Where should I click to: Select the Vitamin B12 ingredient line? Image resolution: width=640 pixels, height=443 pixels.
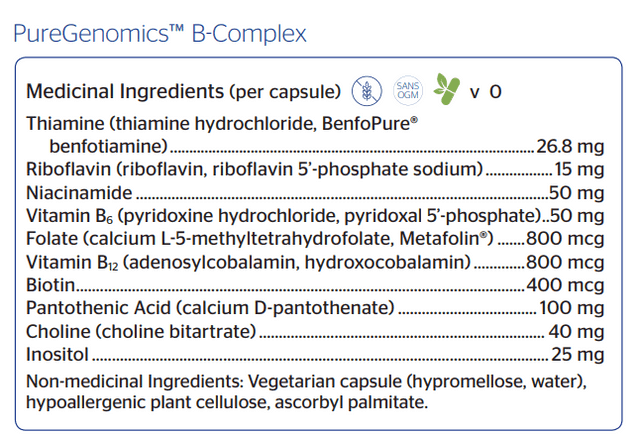tap(315, 262)
